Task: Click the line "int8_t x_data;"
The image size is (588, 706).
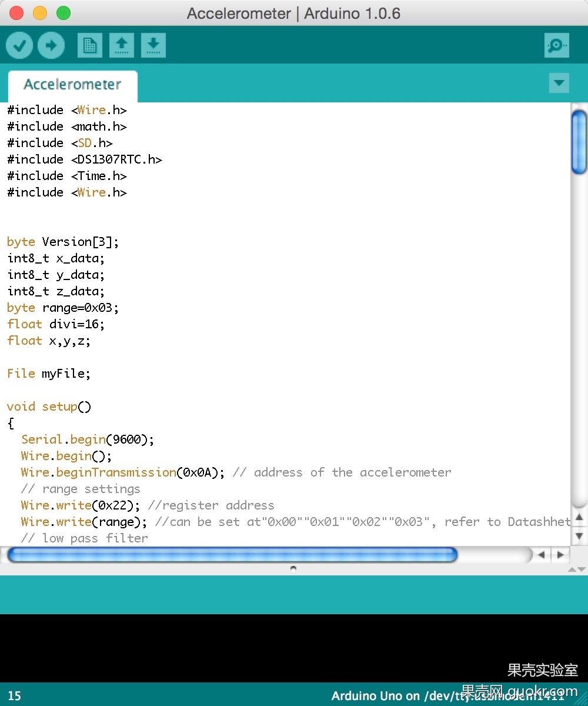Action: click(56, 258)
